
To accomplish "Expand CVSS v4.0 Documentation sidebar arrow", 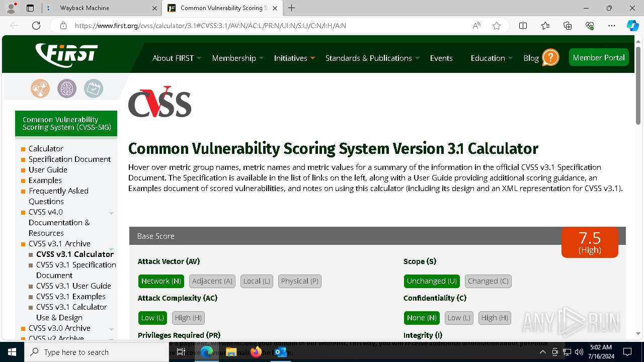I will click(111, 213).
